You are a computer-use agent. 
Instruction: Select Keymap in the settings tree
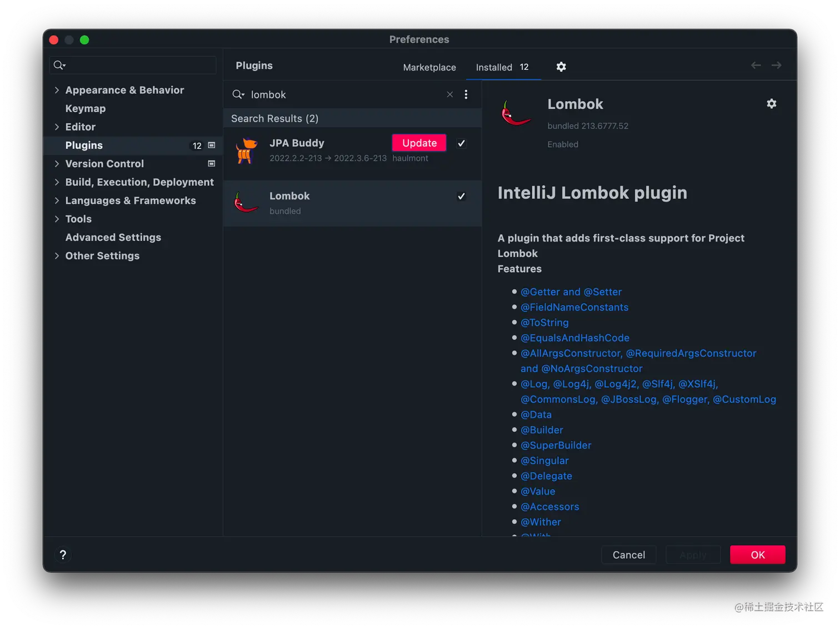[86, 108]
